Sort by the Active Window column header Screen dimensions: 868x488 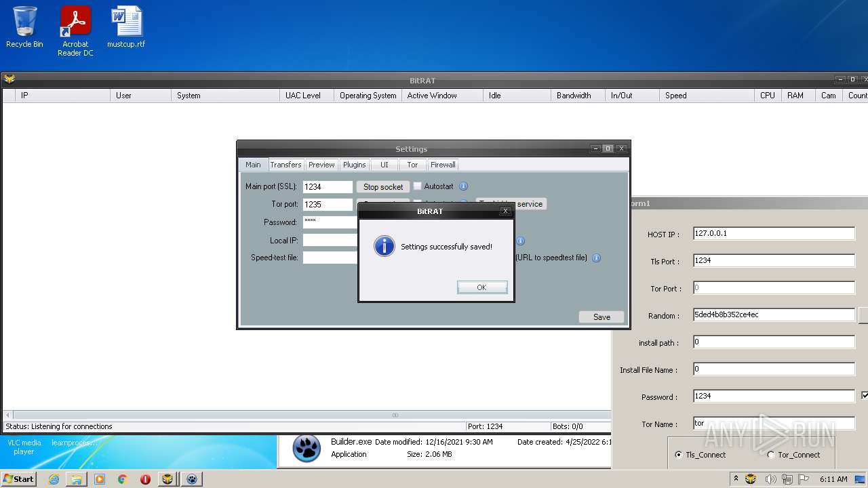[x=442, y=96]
